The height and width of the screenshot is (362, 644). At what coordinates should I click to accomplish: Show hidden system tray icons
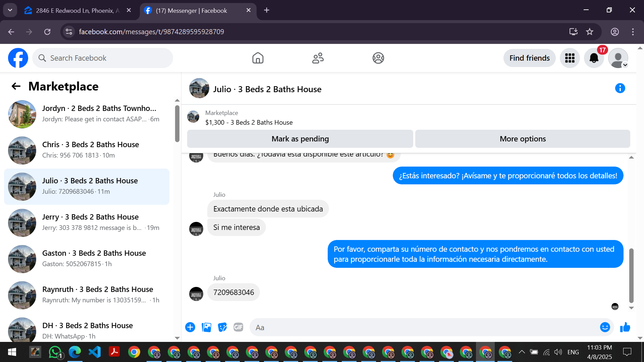(x=522, y=352)
